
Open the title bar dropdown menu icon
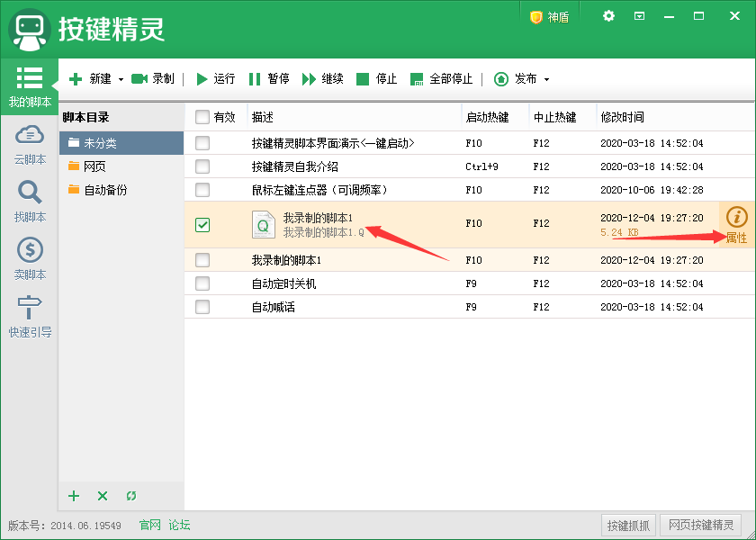(639, 16)
